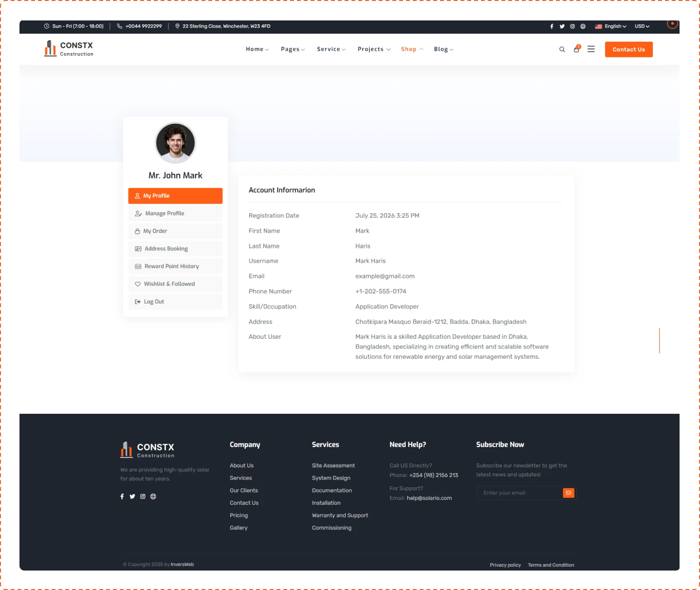Click the Facebook icon in top bar

point(552,26)
